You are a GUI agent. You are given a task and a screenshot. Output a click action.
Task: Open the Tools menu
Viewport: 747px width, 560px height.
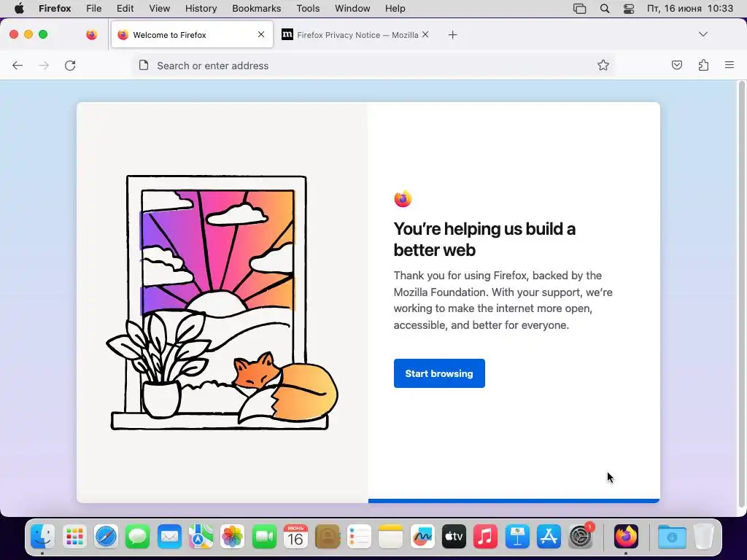[x=308, y=9]
